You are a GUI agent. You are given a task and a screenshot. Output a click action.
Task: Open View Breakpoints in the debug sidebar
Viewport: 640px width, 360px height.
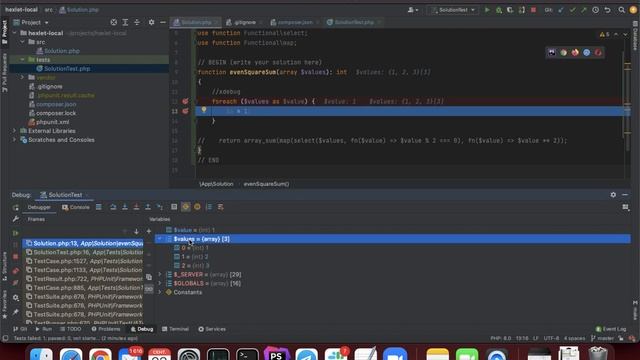(16, 271)
